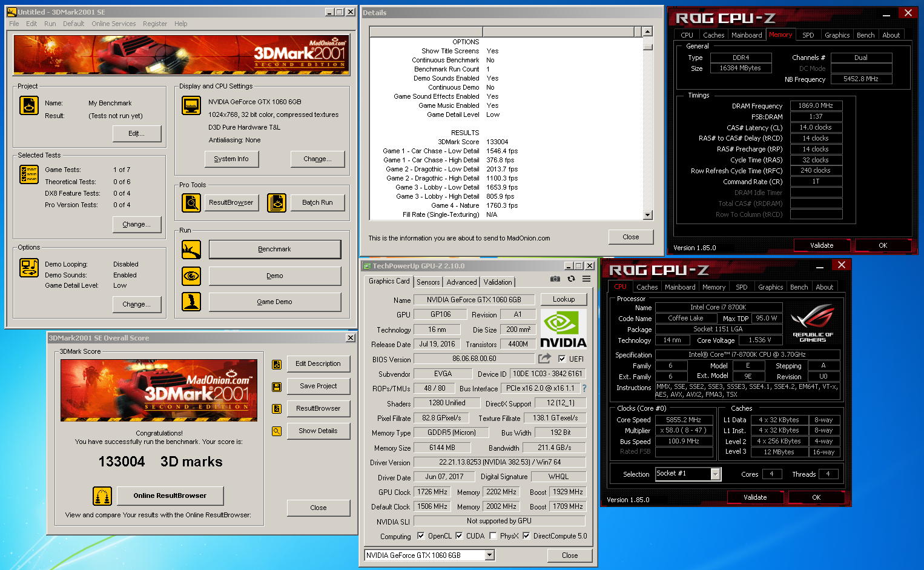Toggle the OpenCL checkbox

[421, 535]
